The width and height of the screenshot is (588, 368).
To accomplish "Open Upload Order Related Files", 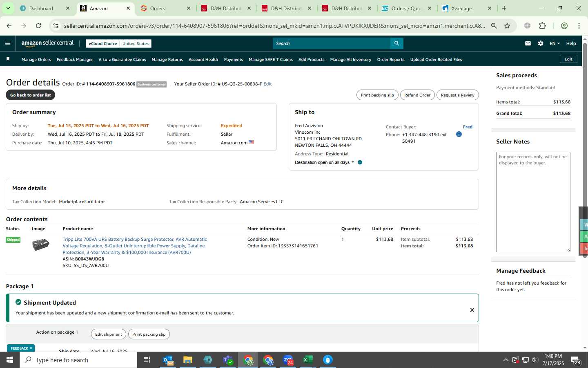I will click(436, 59).
